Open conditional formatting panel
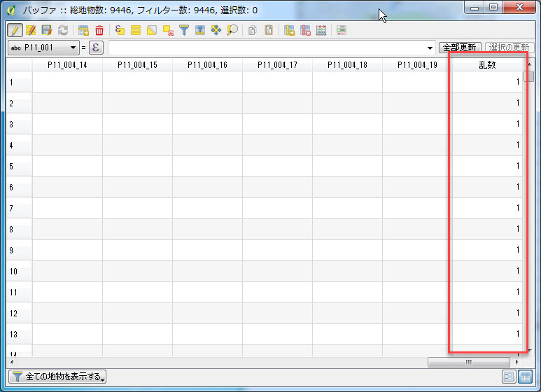This screenshot has height=392, width=541. pos(342,30)
